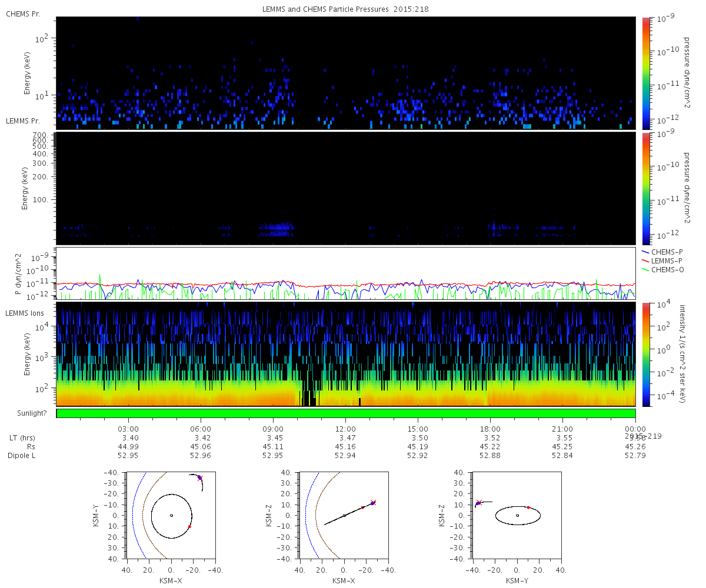This screenshot has height=588, width=706.
Task: Click the spacecraft marker in the KSM-X/KSM-Y orbit plot
Action: pyautogui.click(x=199, y=477)
